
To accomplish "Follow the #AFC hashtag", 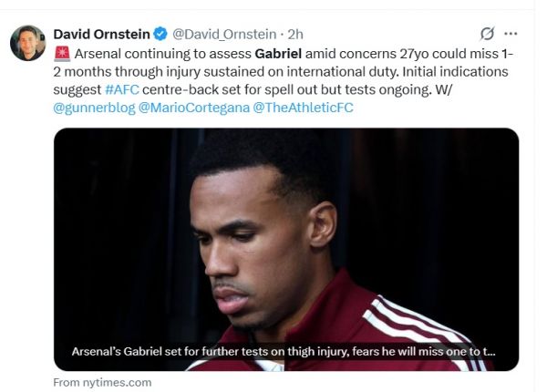I will click(x=122, y=89).
